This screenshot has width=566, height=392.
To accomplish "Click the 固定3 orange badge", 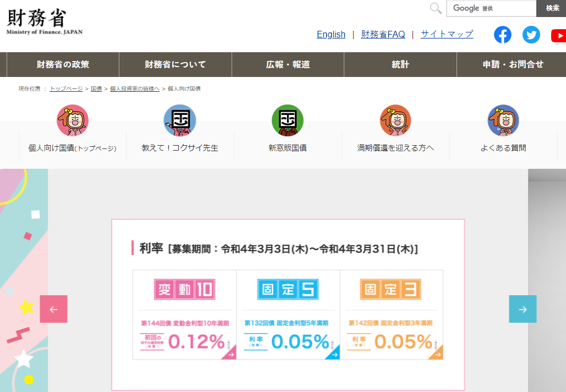I will point(391,289).
